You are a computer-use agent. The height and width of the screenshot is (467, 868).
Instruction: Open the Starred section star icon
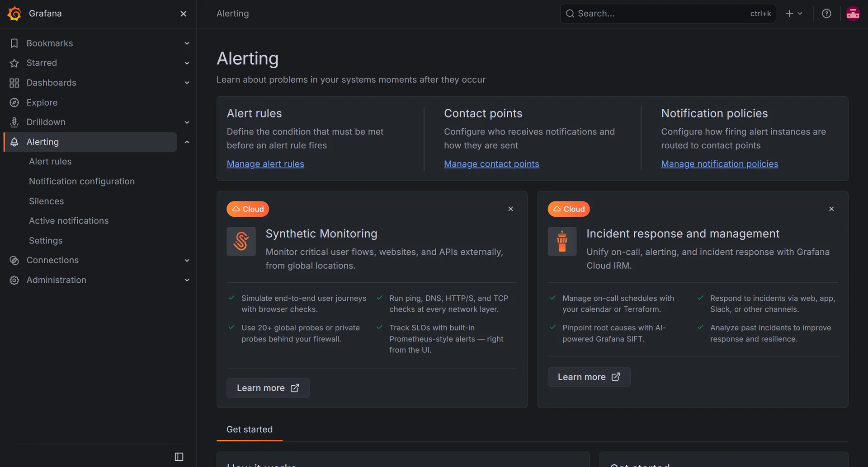(x=14, y=63)
